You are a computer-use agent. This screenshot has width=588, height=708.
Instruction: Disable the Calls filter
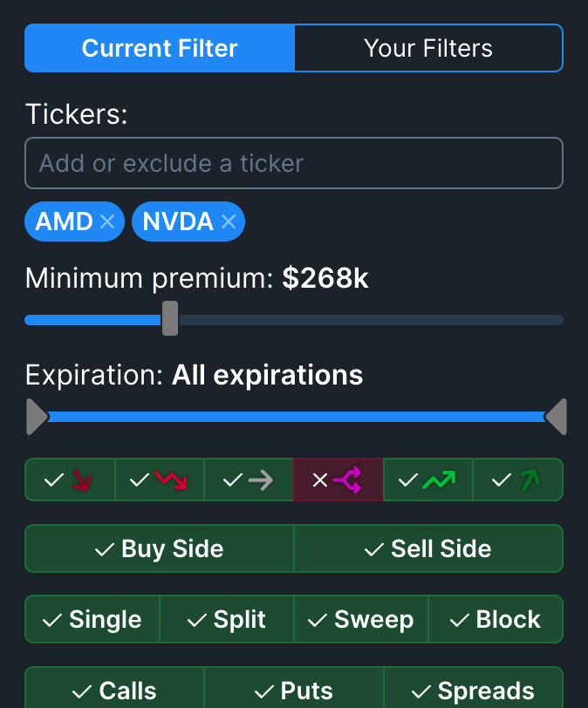coord(114,690)
